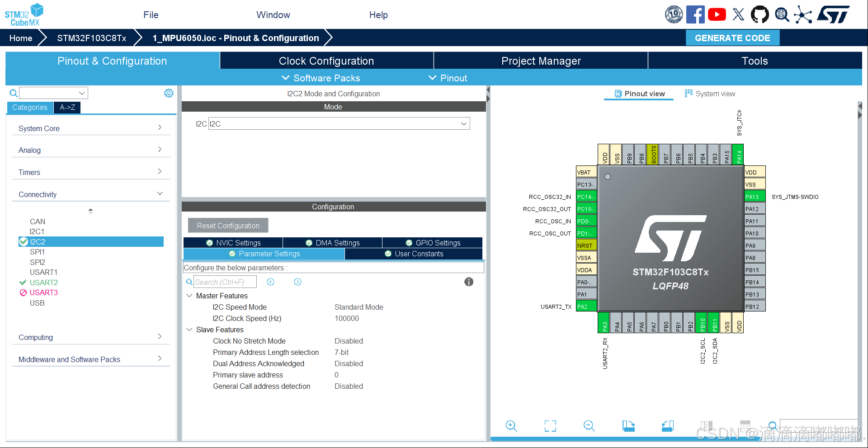The image size is (868, 448).
Task: Open the peripheral list settings gear
Action: pos(169,93)
